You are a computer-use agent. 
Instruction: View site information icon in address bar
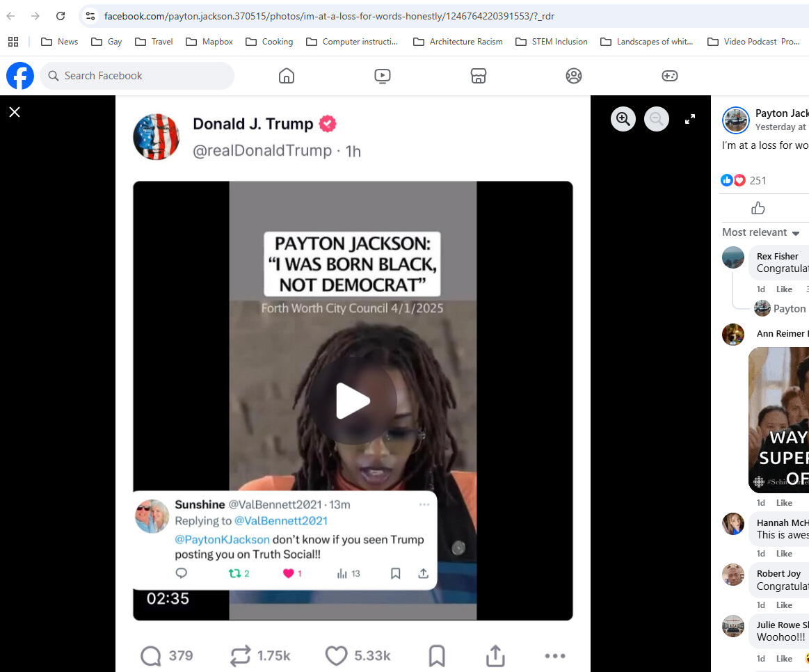[x=90, y=16]
